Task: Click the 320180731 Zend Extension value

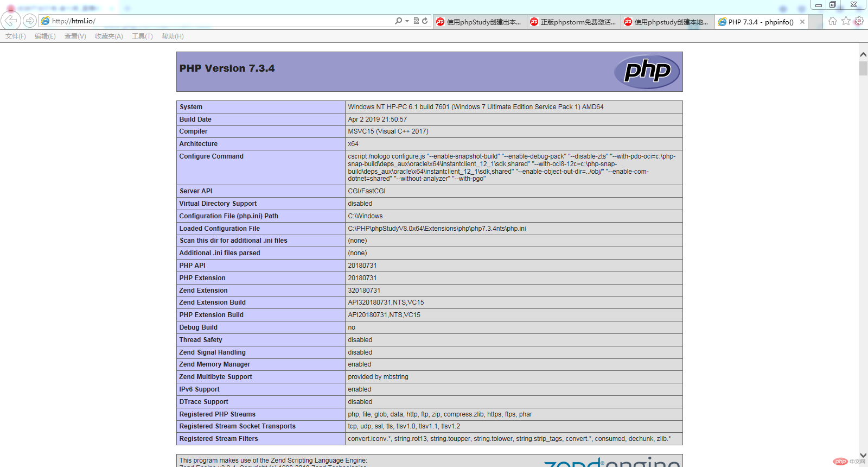Action: pos(364,291)
